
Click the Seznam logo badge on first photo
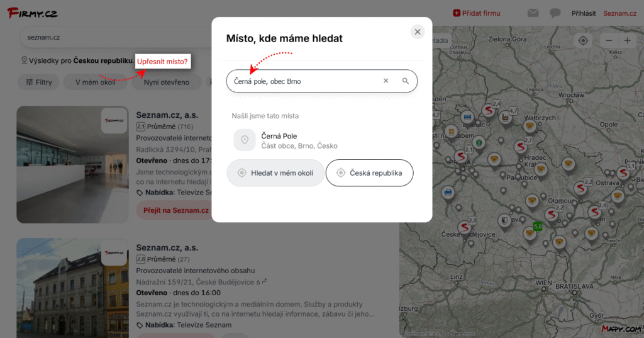pyautogui.click(x=114, y=120)
